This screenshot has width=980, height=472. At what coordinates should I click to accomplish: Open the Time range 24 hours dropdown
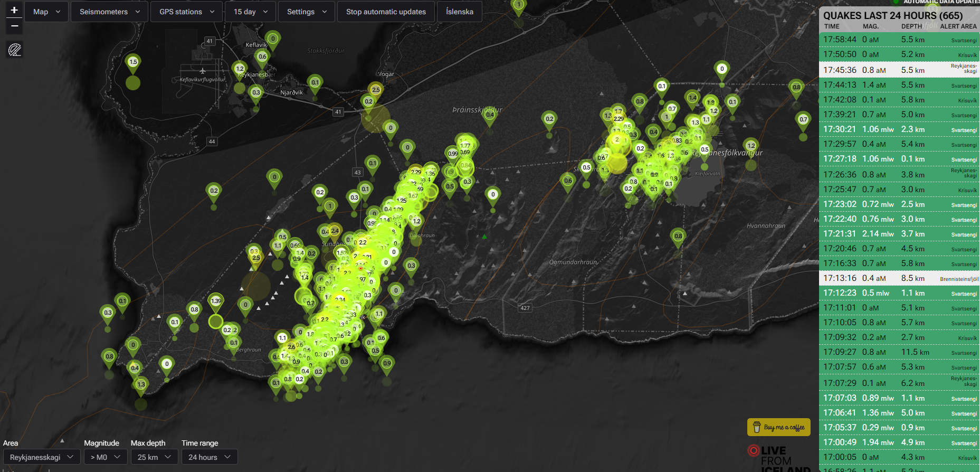[210, 457]
